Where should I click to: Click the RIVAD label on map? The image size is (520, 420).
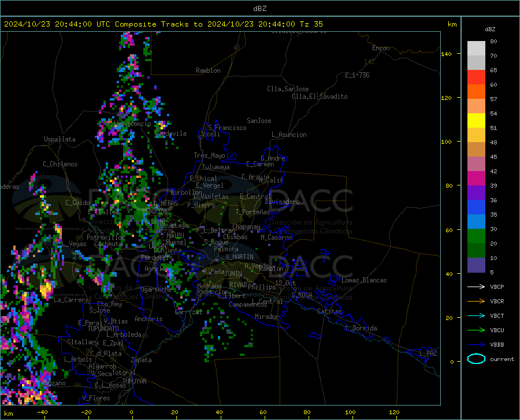(x=238, y=285)
